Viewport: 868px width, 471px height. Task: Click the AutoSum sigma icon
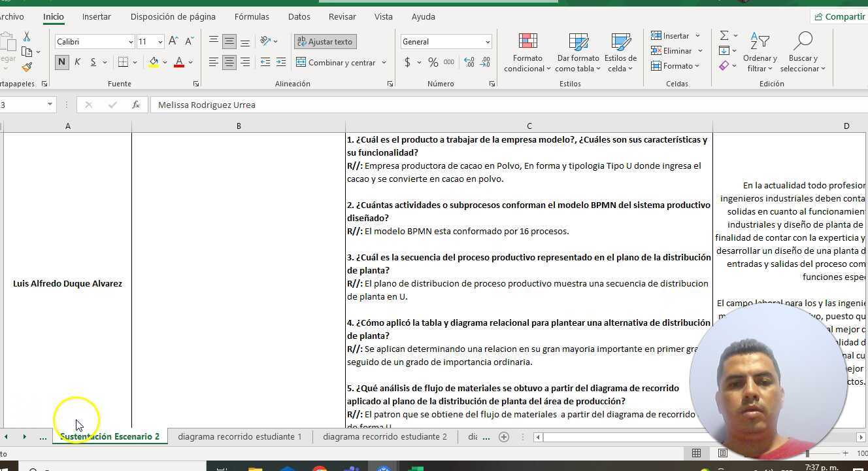pos(724,35)
